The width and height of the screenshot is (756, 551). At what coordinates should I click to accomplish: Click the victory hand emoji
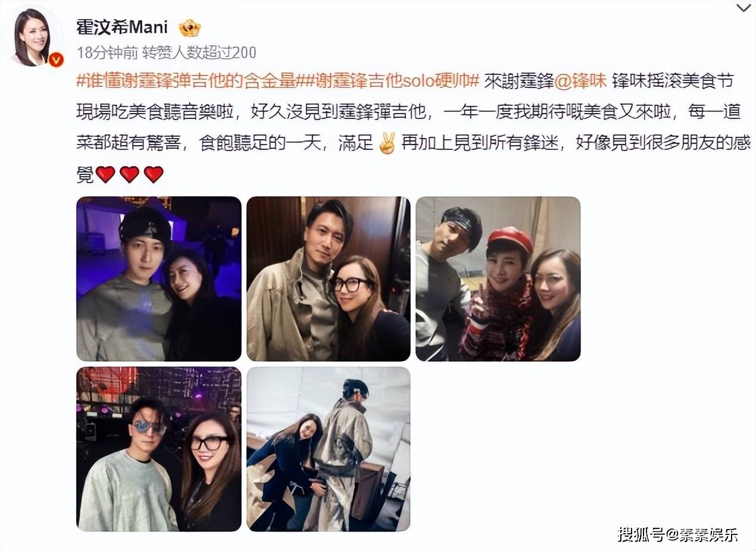pos(387,143)
